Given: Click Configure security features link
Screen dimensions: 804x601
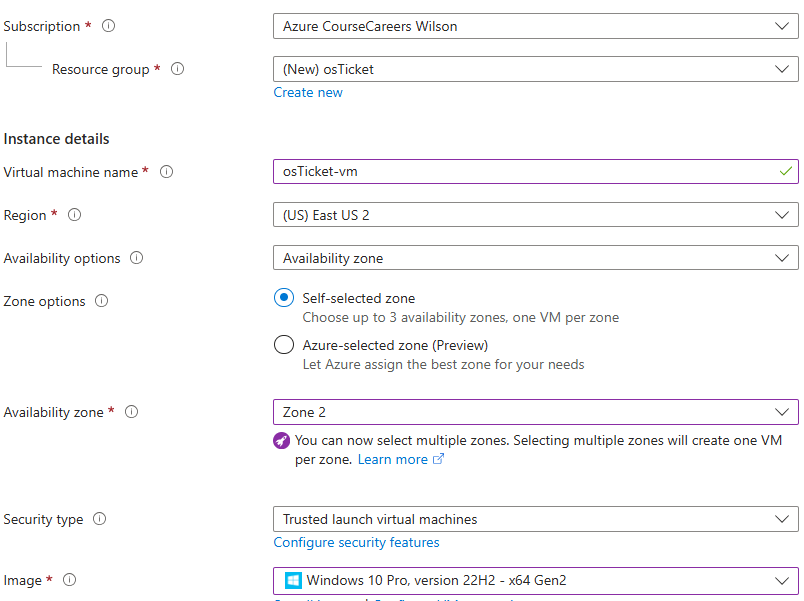Looking at the screenshot, I should point(356,543).
